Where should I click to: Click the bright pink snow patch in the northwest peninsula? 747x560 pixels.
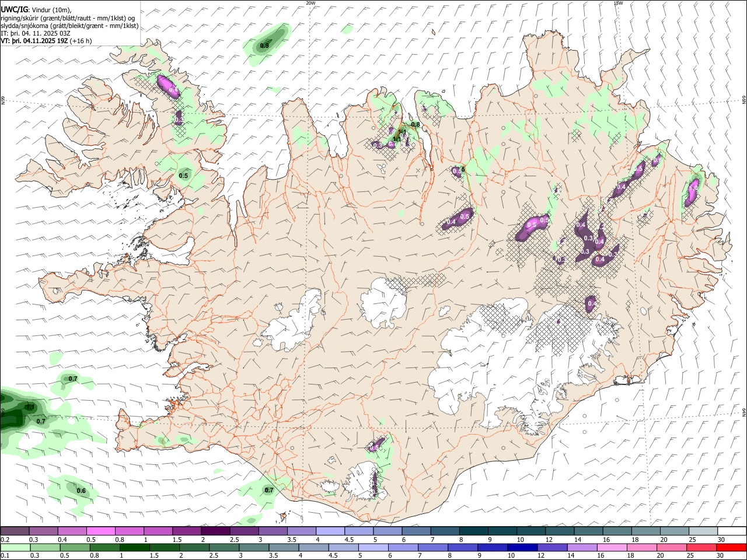coord(169,86)
